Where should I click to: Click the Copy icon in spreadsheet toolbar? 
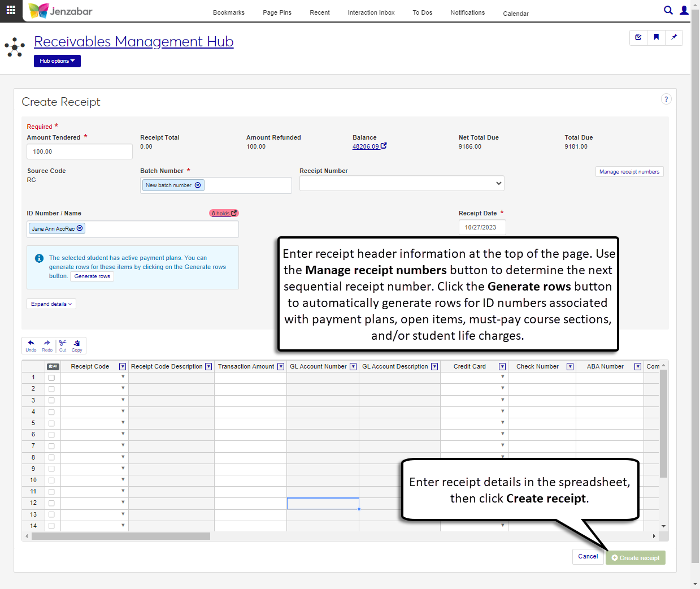(77, 345)
